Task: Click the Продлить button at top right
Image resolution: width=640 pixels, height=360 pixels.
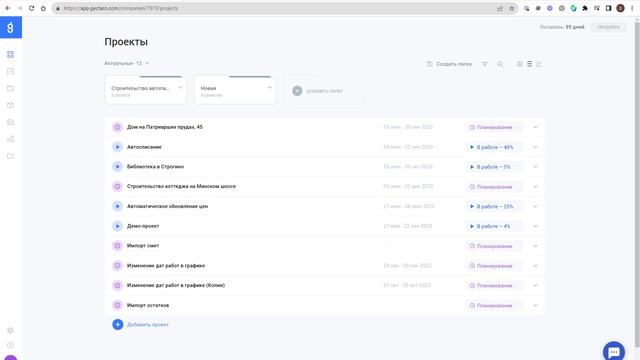Action: 608,27
